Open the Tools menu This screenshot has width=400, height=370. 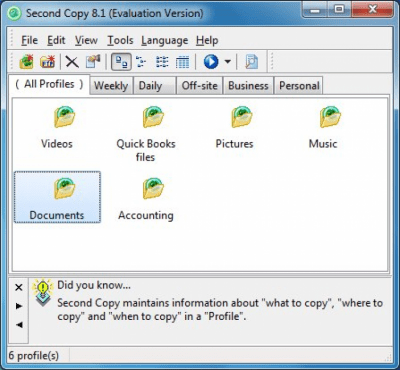pos(120,40)
